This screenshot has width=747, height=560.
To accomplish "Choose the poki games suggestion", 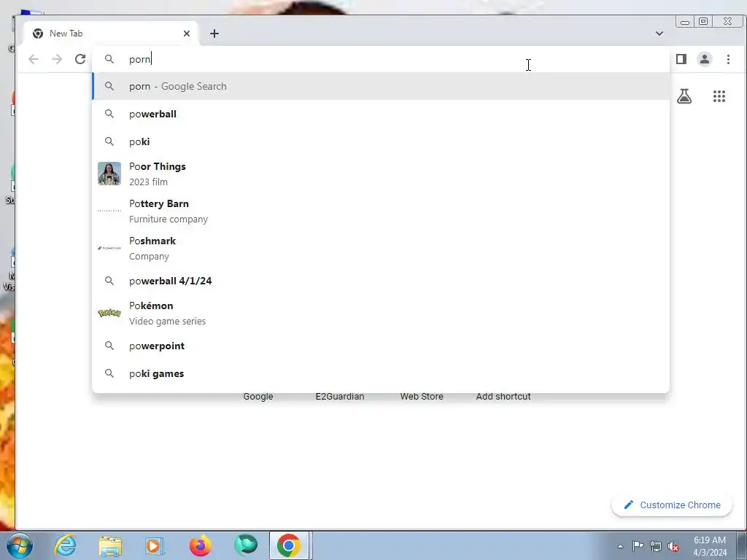I will pyautogui.click(x=381, y=373).
